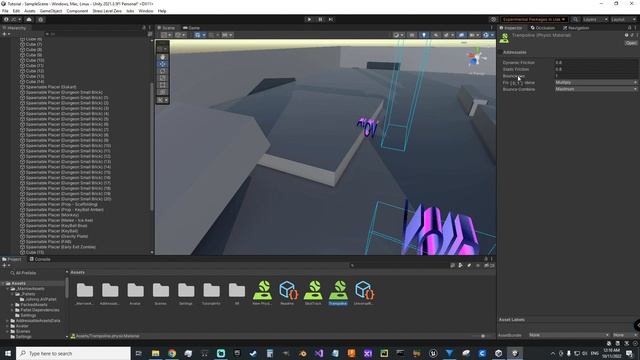The image size is (640, 360).
Task: Open the Layers dropdown
Action: tap(595, 19)
